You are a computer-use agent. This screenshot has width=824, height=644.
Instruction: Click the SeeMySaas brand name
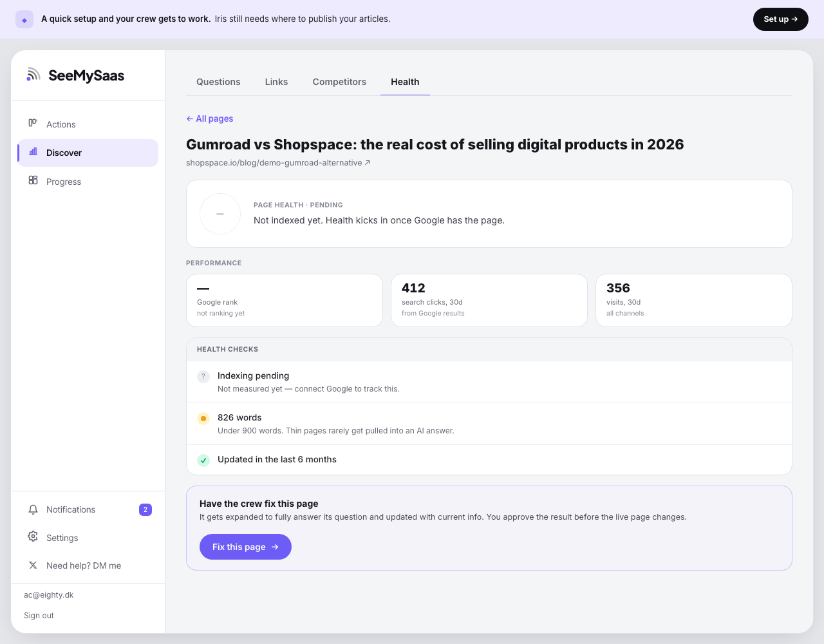[x=86, y=75]
